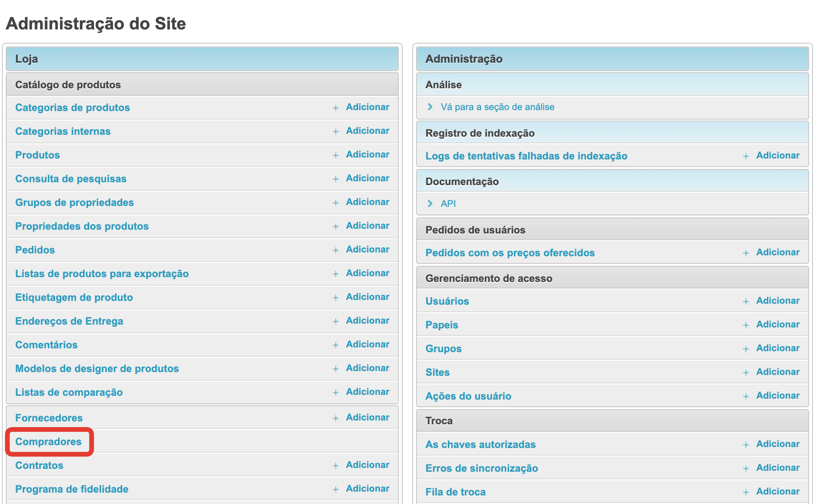Click the plus icon next to Pedidos
813x504 pixels.
pyautogui.click(x=335, y=250)
